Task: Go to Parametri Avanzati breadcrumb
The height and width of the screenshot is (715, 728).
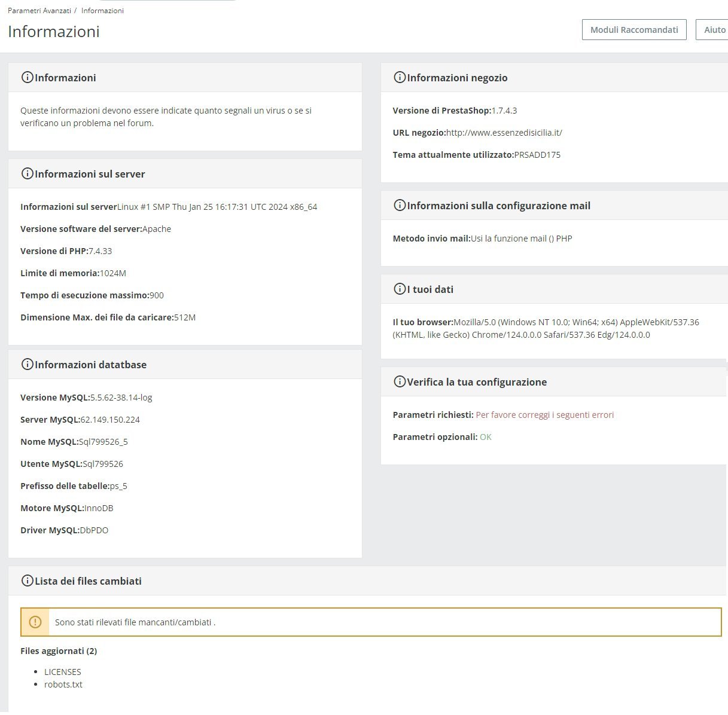Action: point(39,11)
